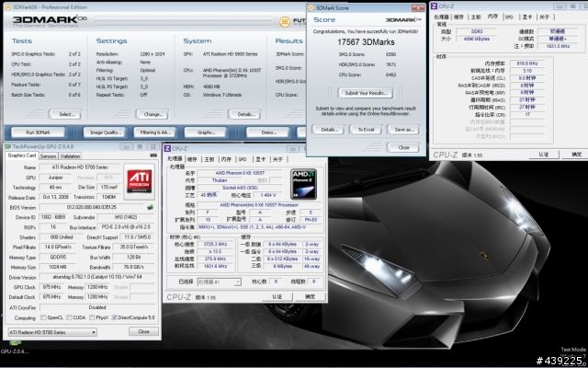The image size is (588, 368).
Task: Select the 处理器 tab in the top-right CPU-Z window
Action: pos(441,17)
